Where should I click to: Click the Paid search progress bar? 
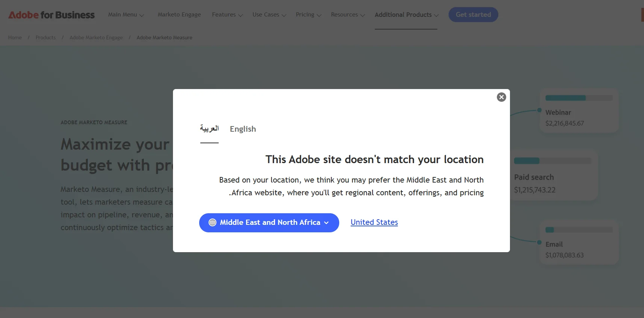(x=552, y=161)
